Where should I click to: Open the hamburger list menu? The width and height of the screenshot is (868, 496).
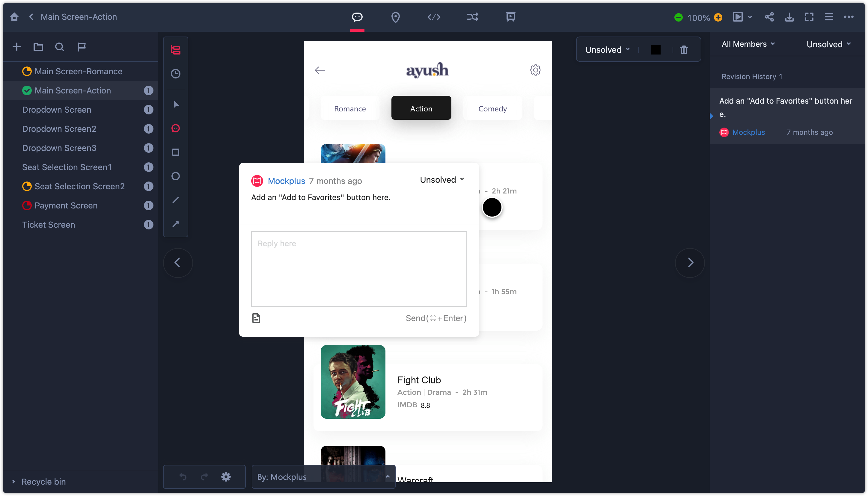click(x=829, y=17)
